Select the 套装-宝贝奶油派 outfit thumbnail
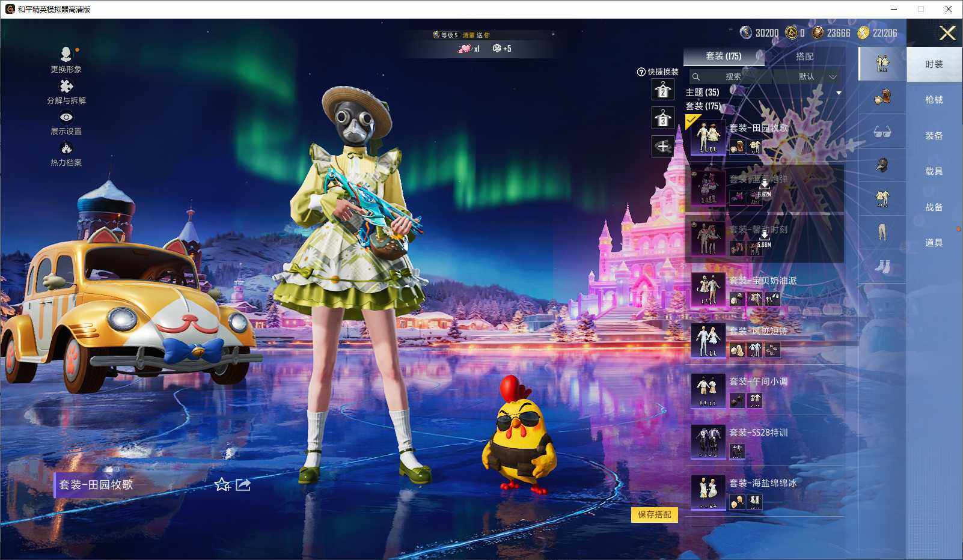 click(708, 289)
